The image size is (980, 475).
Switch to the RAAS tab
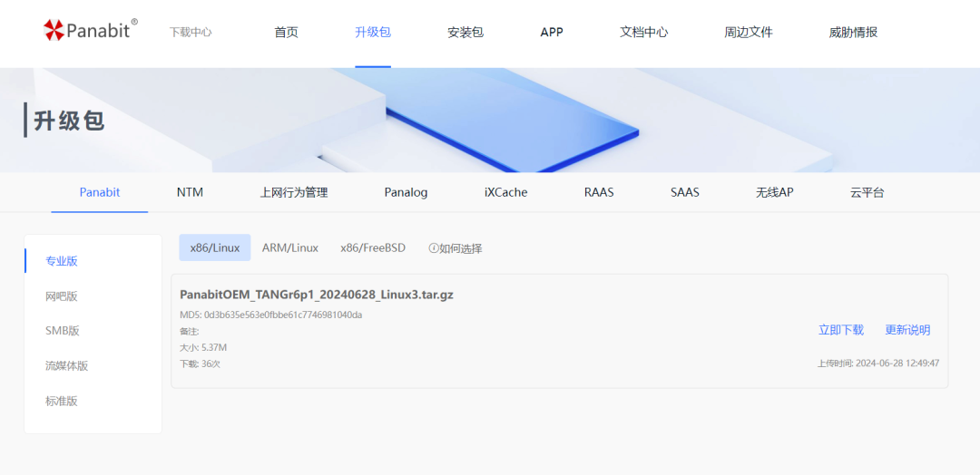[x=599, y=192]
